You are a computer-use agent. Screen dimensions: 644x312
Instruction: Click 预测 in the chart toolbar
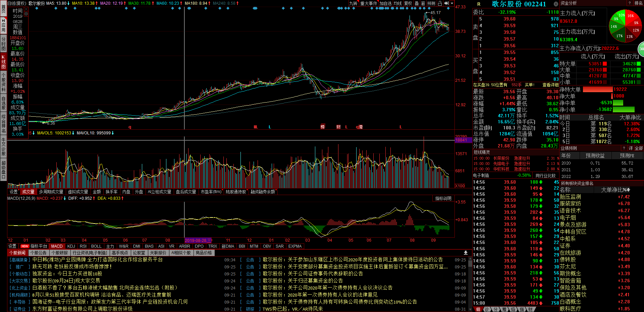pyautogui.click(x=431, y=3)
